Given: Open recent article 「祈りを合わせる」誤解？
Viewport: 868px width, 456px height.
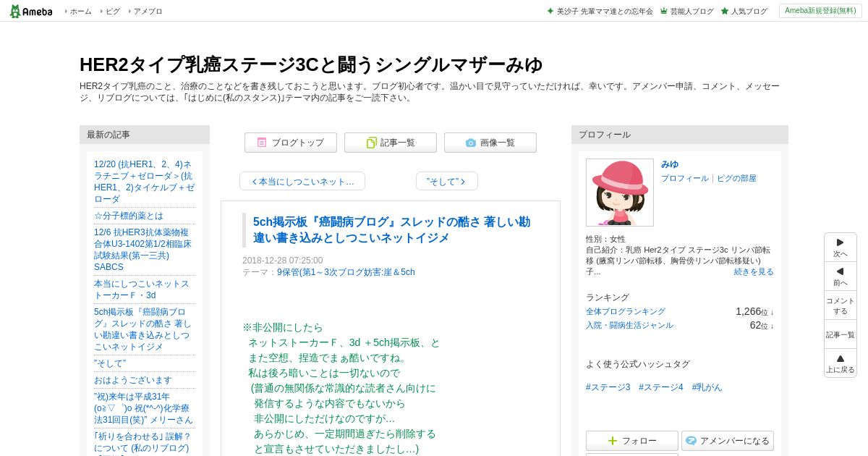Looking at the screenshot, I should pyautogui.click(x=142, y=442).
